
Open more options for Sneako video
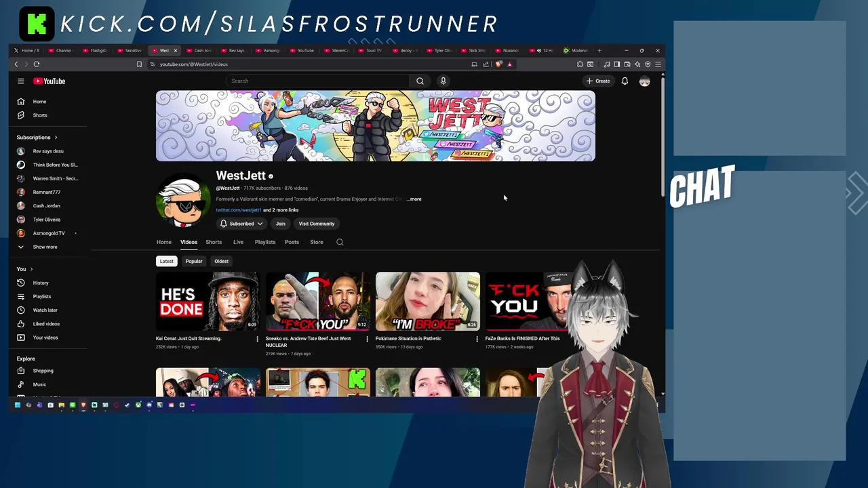[367, 339]
